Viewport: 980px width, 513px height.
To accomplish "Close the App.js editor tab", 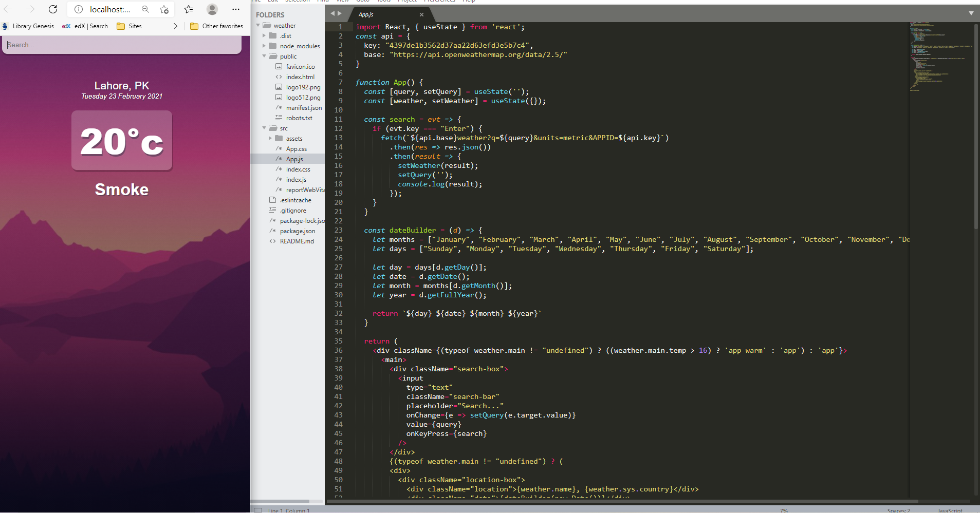I will tap(421, 14).
